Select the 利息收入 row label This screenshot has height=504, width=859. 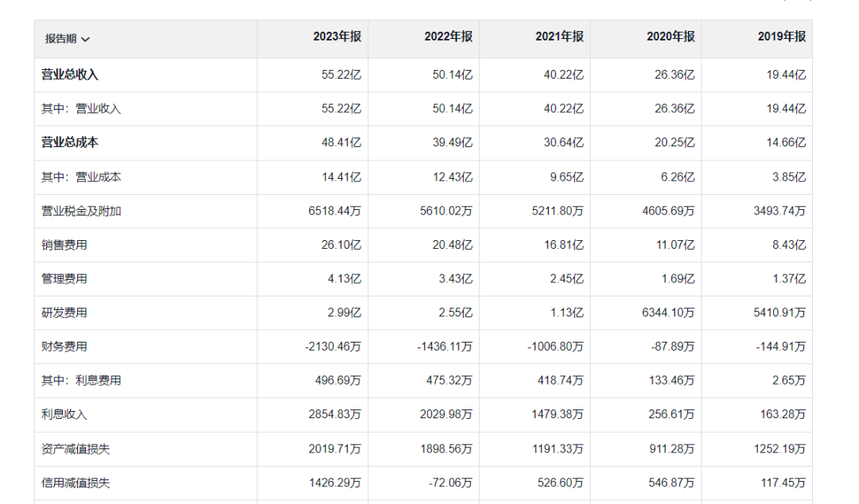(64, 415)
